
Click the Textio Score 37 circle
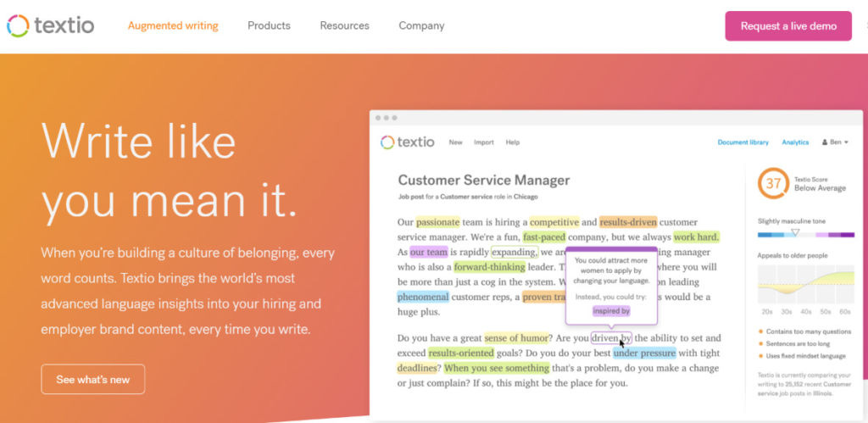coord(773,183)
